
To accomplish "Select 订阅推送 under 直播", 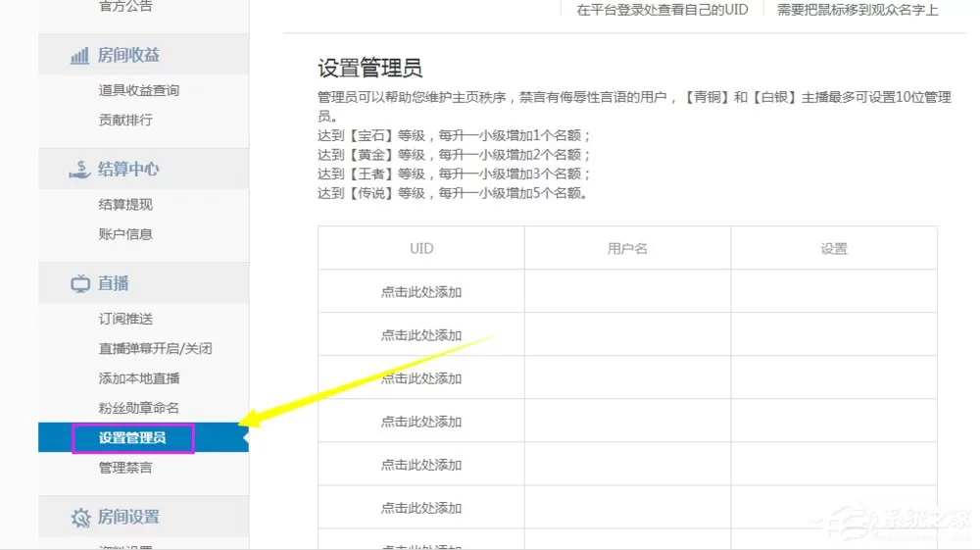I will (125, 319).
